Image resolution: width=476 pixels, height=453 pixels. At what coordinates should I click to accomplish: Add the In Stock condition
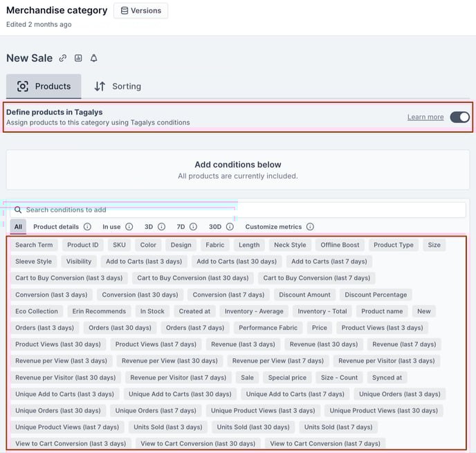pyautogui.click(x=152, y=311)
